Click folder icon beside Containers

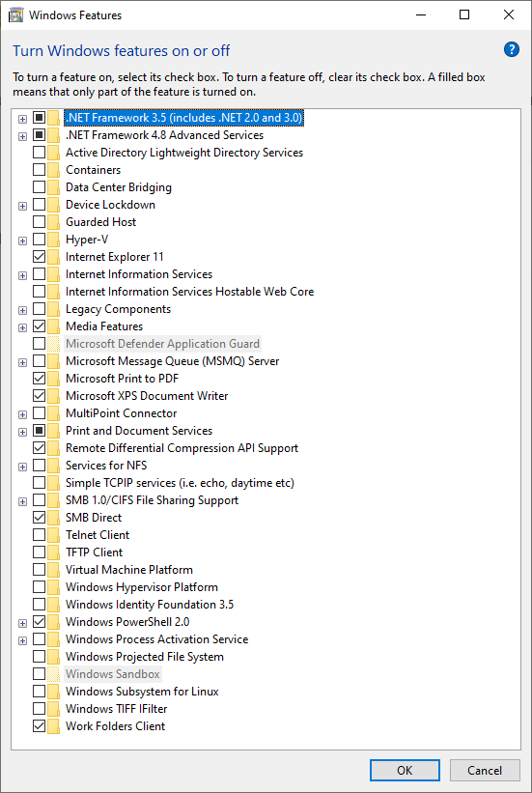[x=54, y=170]
